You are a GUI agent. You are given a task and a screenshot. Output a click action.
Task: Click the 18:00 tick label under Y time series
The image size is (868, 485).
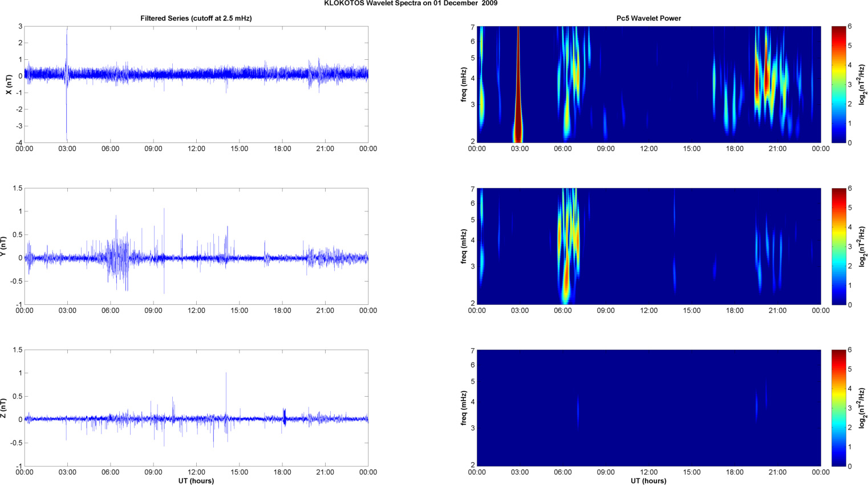point(282,311)
